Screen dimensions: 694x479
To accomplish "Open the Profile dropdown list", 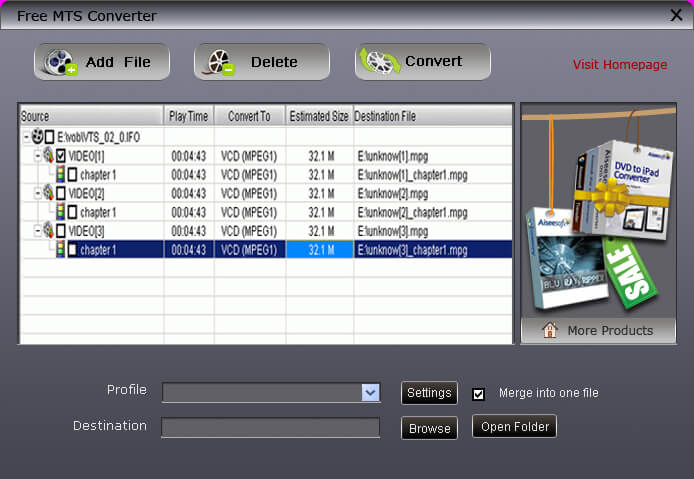I will (x=370, y=393).
